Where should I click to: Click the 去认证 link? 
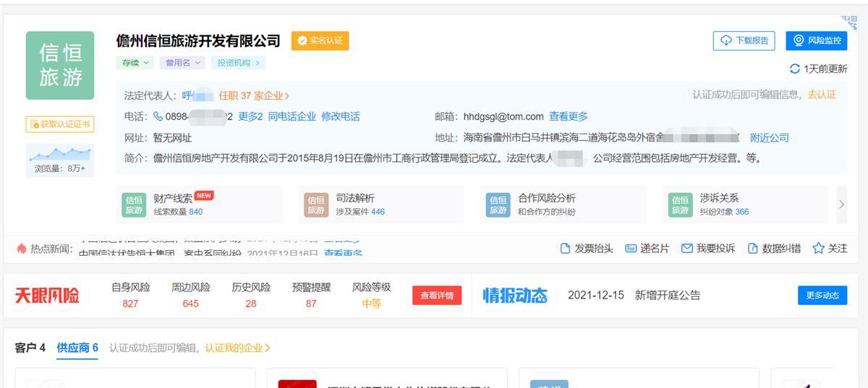pos(822,95)
